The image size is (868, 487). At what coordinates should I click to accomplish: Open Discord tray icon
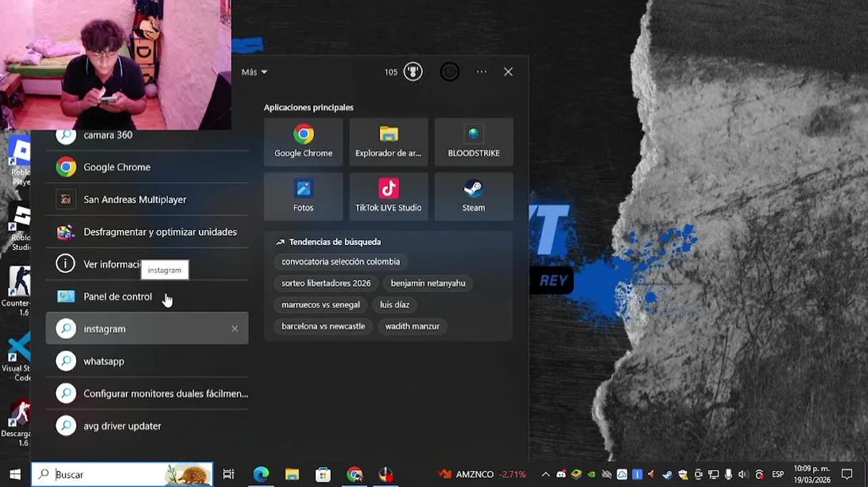[561, 474]
